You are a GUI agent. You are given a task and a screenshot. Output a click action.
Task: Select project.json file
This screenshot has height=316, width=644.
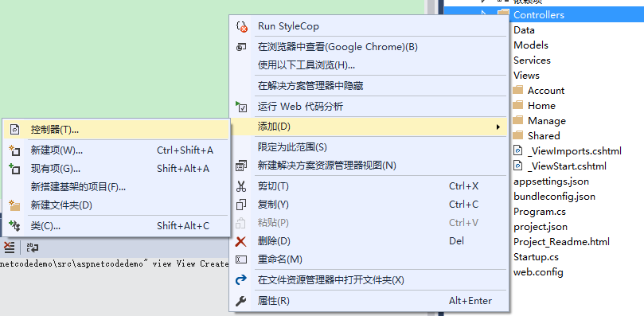coord(541,227)
